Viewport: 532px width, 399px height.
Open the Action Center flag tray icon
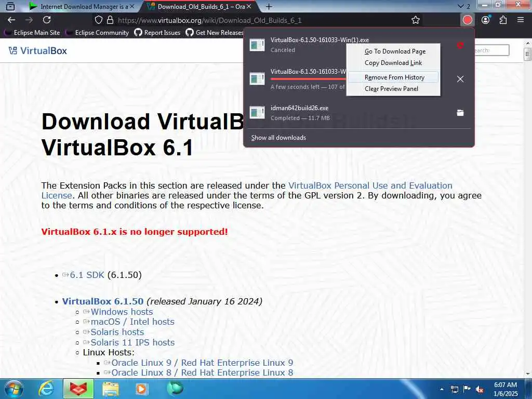[467, 390]
